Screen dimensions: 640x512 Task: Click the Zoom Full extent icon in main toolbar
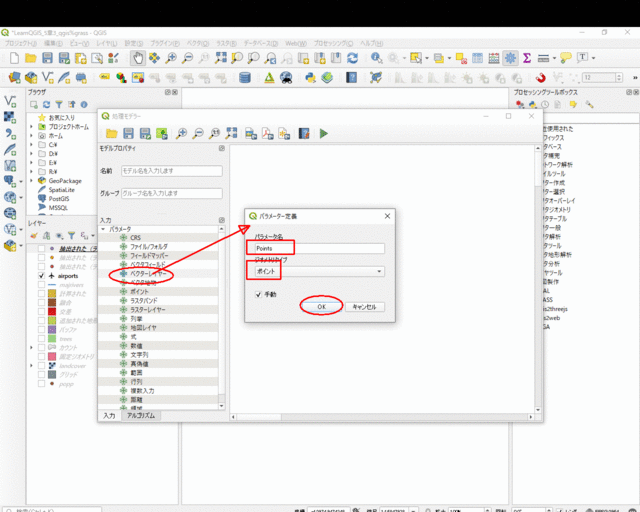click(221, 58)
